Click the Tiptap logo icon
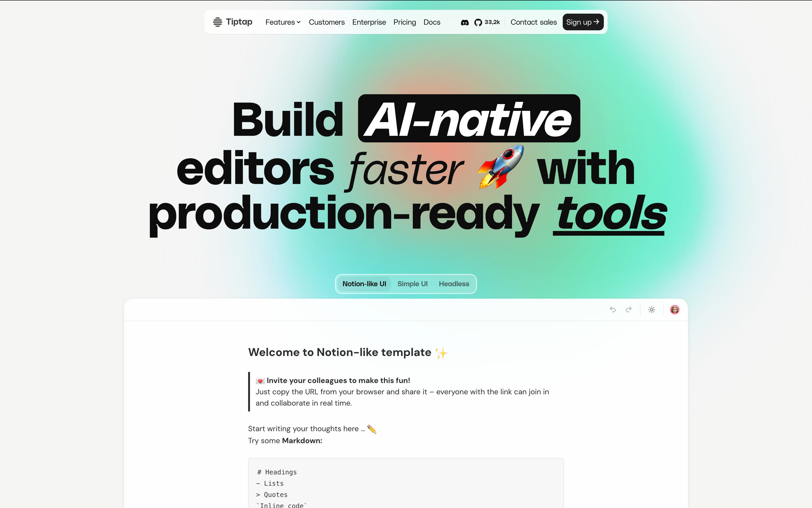The height and width of the screenshot is (508, 812). coord(217,22)
